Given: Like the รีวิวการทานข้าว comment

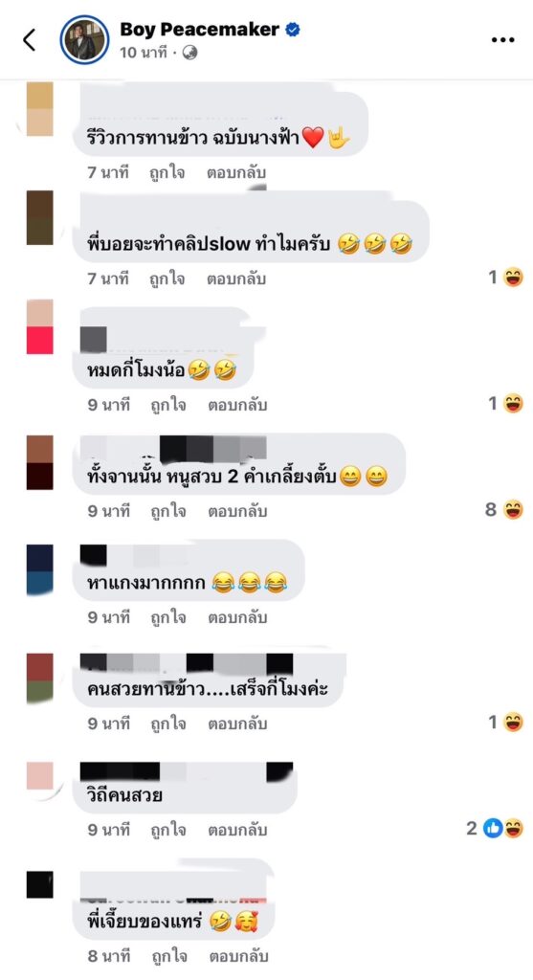Looking at the screenshot, I should pyautogui.click(x=167, y=172).
